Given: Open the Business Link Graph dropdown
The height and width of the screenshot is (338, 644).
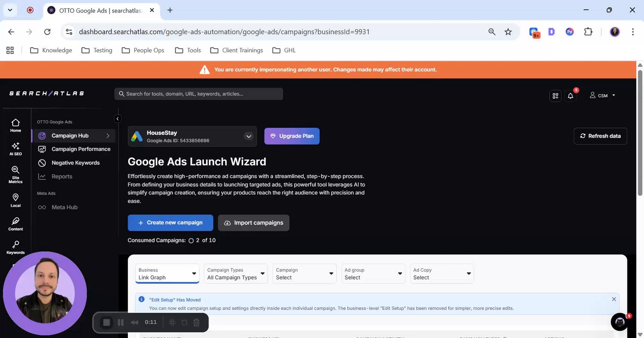Looking at the screenshot, I should click(167, 274).
